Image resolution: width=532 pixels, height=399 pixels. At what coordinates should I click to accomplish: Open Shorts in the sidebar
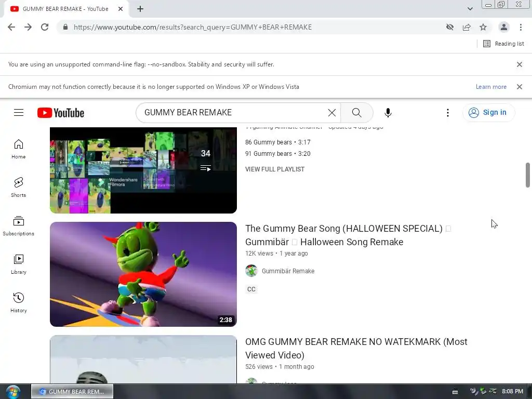coord(18,187)
